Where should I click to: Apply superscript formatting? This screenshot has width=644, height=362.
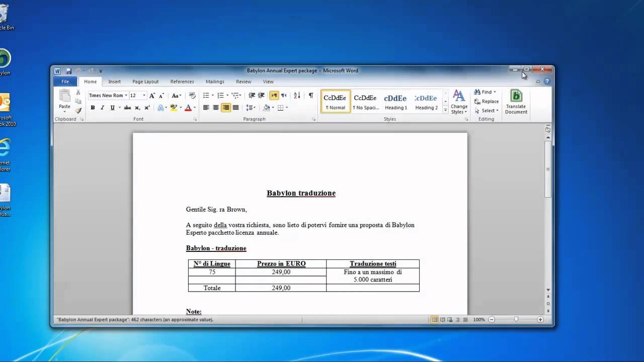[147, 108]
